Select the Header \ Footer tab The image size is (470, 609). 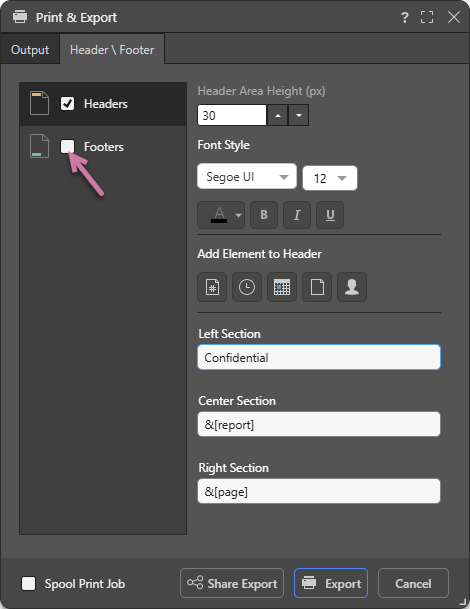point(112,50)
